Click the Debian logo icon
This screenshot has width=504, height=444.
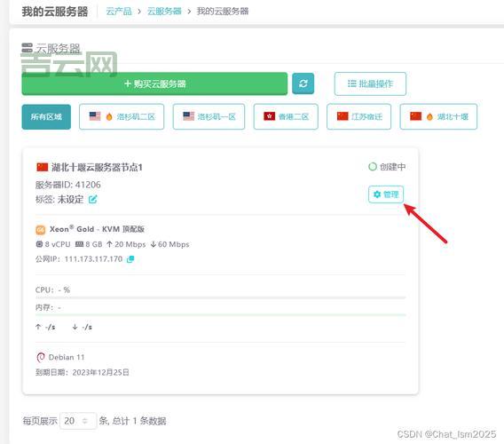pyautogui.click(x=41, y=357)
